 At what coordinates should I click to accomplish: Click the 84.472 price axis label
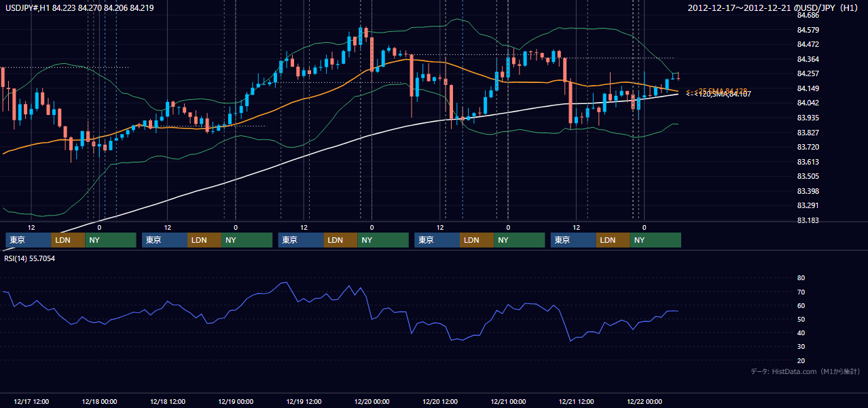(x=808, y=44)
